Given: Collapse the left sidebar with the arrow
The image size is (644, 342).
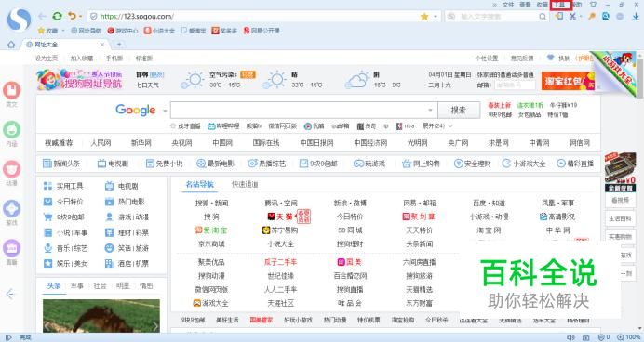Looking at the screenshot, I should tap(10, 294).
